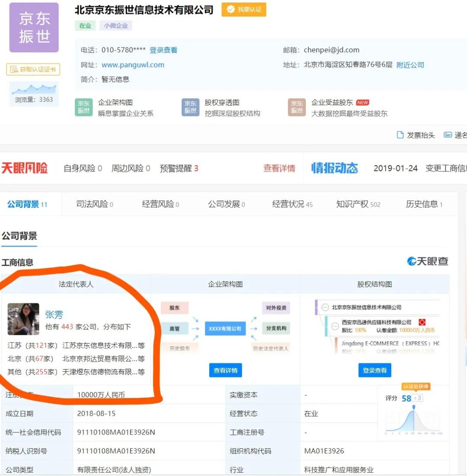Switch to the 知识产权 tab

[x=352, y=204]
